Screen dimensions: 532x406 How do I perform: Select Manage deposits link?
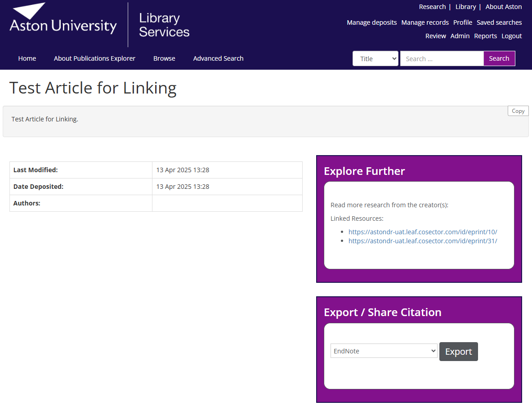371,22
